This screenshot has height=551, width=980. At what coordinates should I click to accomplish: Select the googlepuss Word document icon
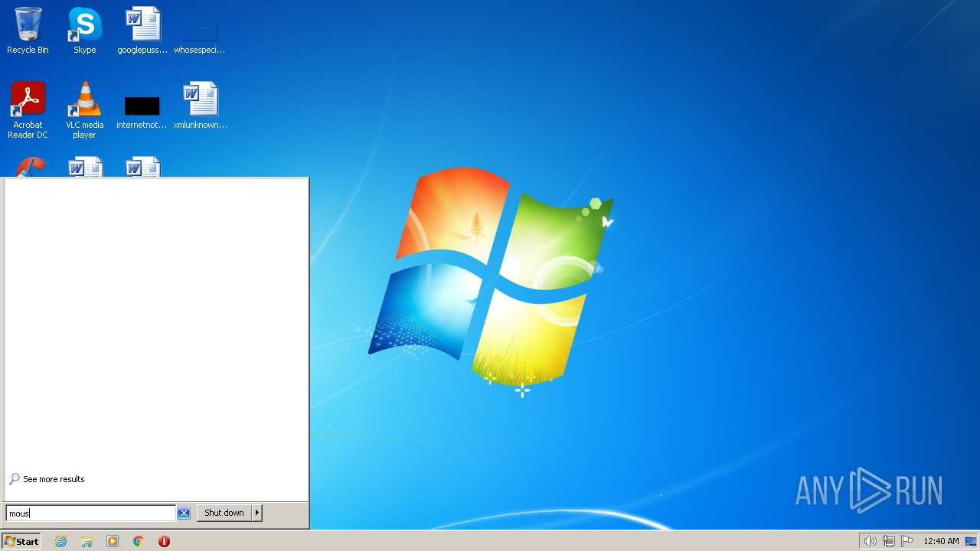142,31
